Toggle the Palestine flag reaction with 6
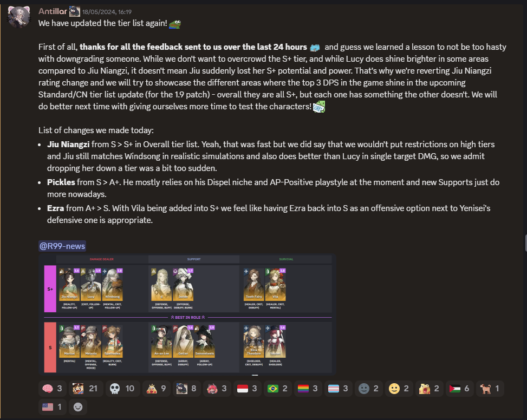This screenshot has width=527, height=420. (x=459, y=389)
